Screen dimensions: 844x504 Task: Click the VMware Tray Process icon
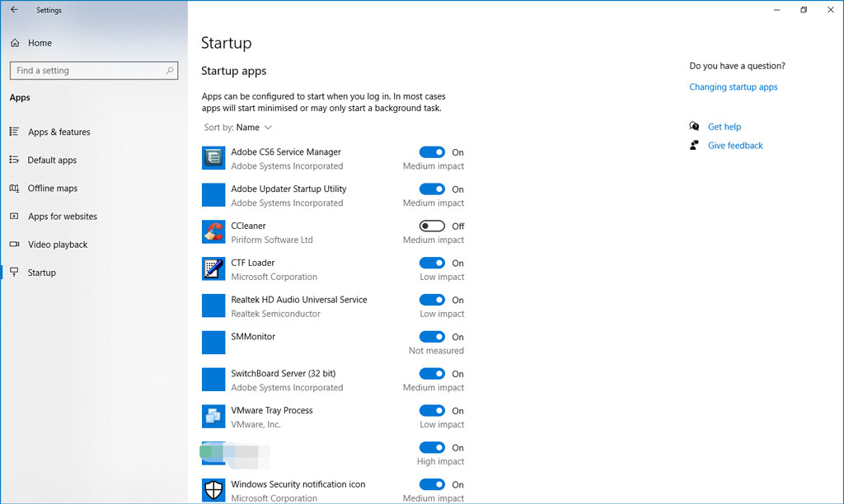point(213,416)
